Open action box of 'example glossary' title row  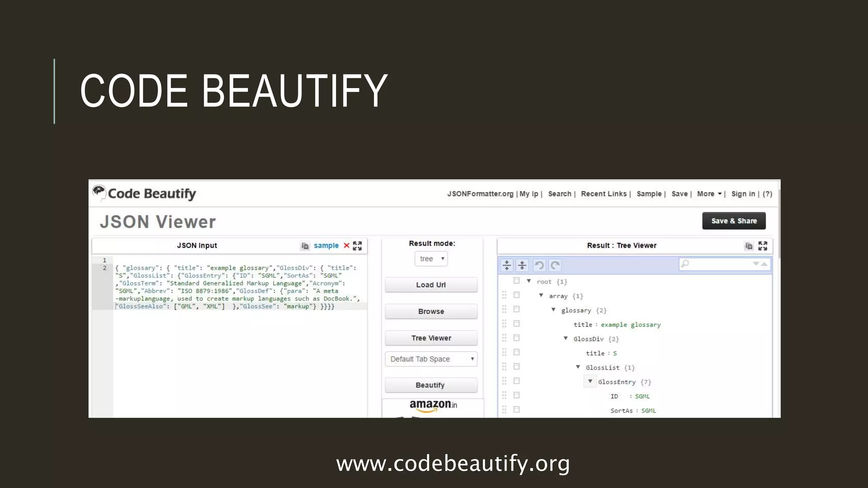point(516,324)
